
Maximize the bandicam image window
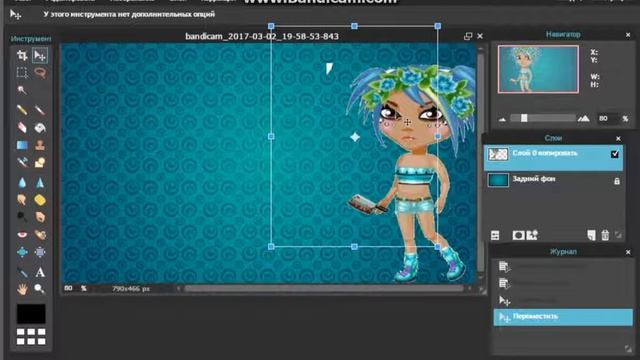coord(468,36)
